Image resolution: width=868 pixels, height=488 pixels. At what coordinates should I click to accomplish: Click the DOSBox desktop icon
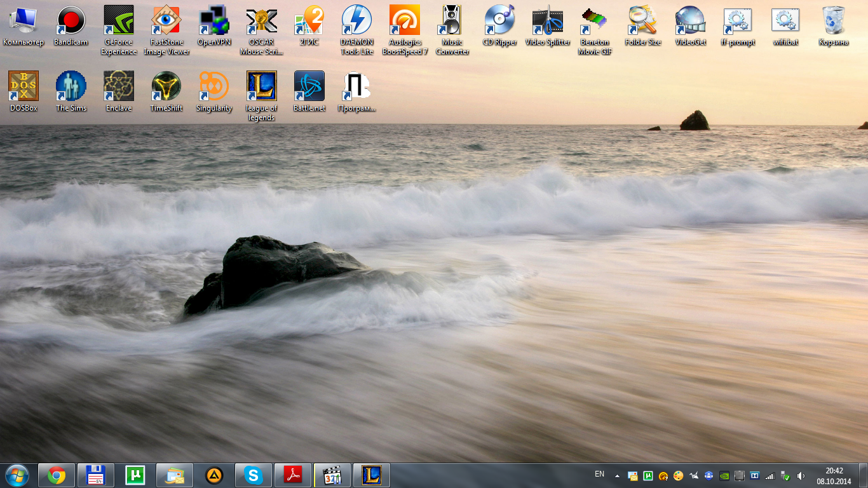tap(24, 86)
